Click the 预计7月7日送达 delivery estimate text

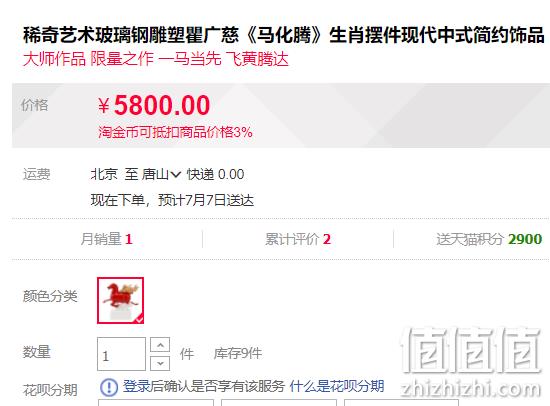[206, 200]
